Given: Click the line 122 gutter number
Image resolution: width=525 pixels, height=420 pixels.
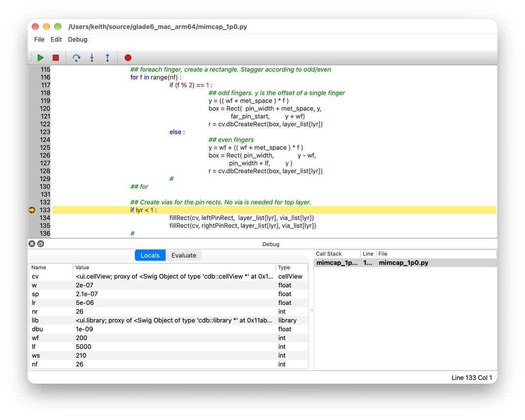Looking at the screenshot, I should pyautogui.click(x=45, y=124).
